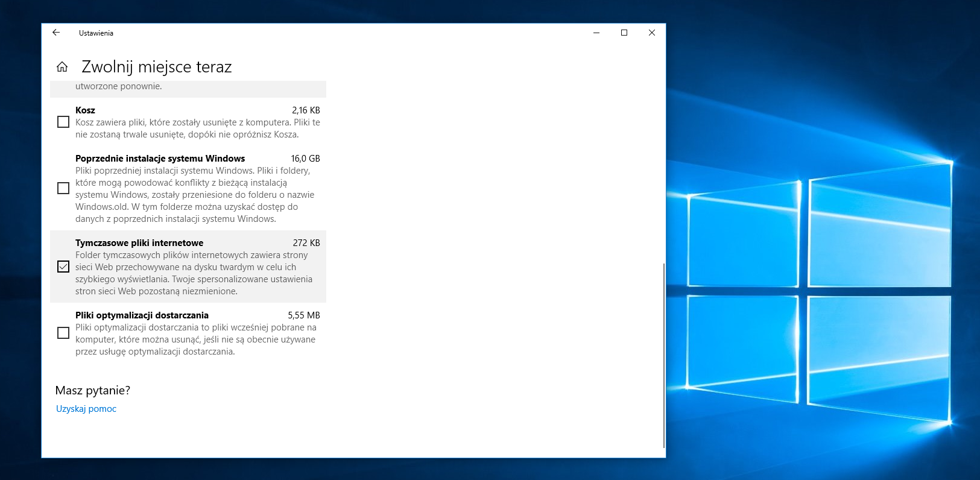
Task: Select the Tymczasowe pliki internetowe title
Action: 139,243
